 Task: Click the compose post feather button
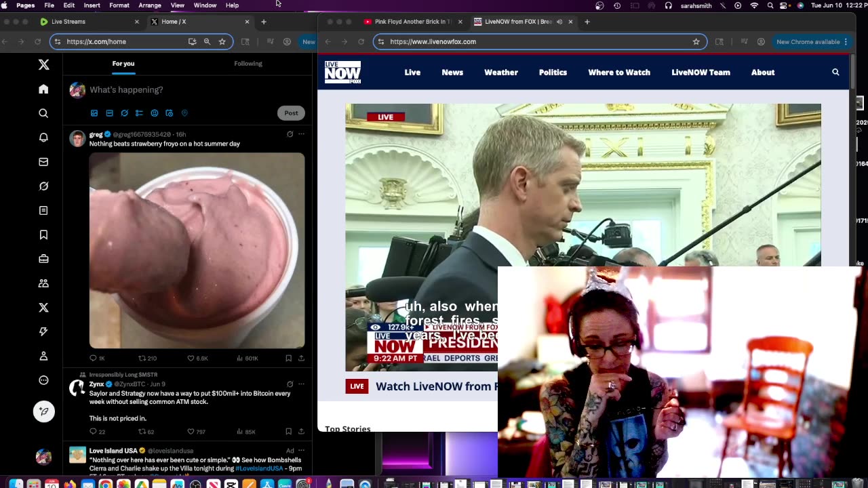click(43, 411)
